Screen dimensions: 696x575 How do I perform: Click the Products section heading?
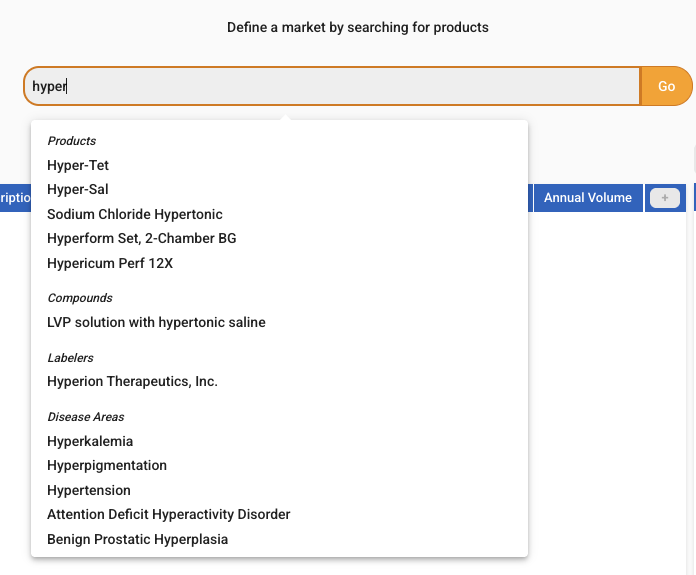click(72, 141)
